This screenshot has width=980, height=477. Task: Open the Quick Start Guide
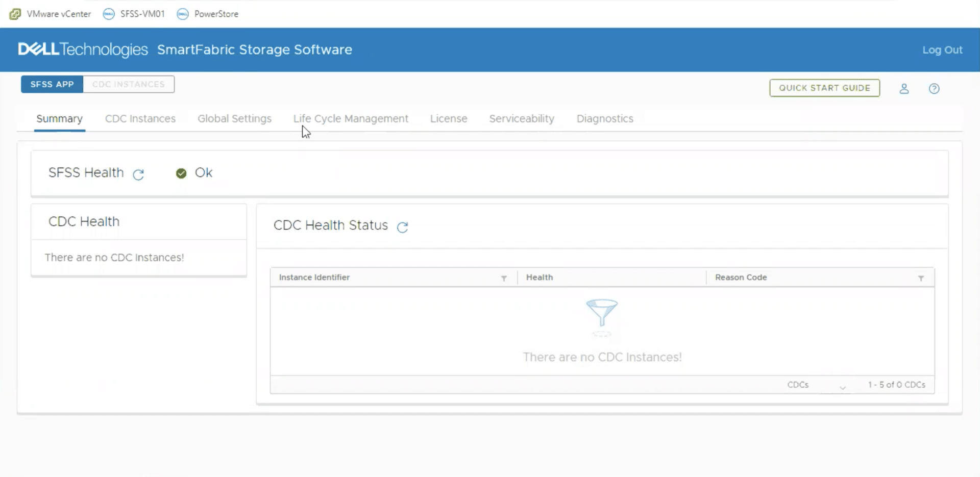pyautogui.click(x=824, y=88)
